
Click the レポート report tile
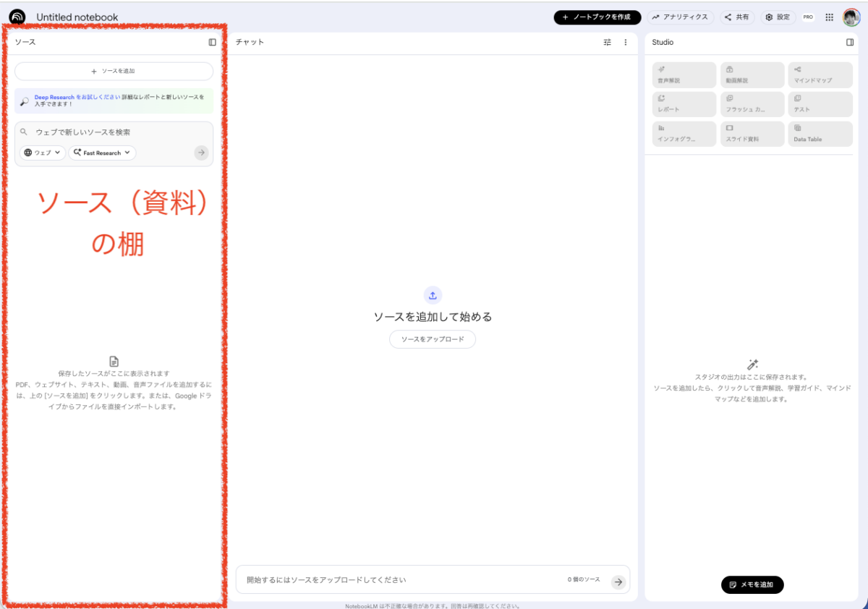[x=684, y=104]
